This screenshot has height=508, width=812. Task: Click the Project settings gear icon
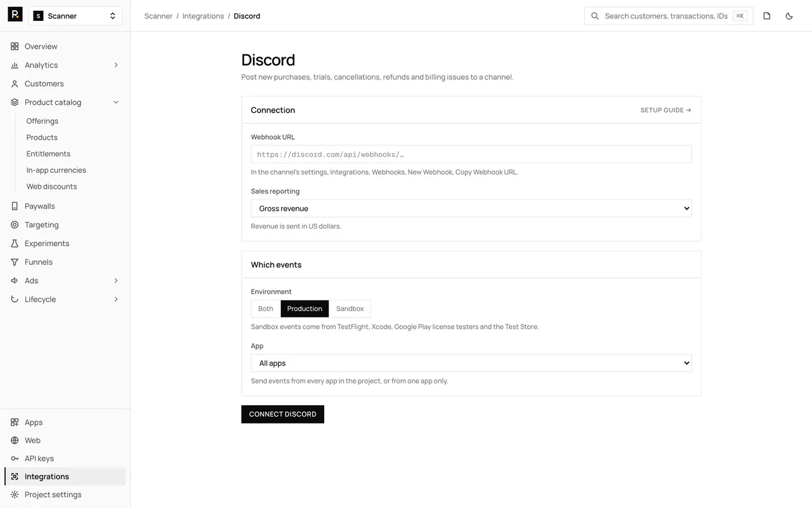point(15,495)
